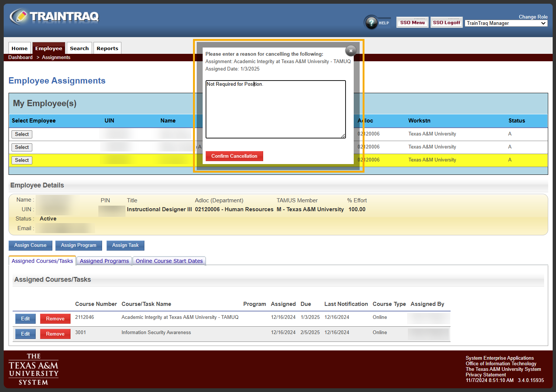Click inside the cancellation reason text box
The image size is (556, 392).
point(275,109)
